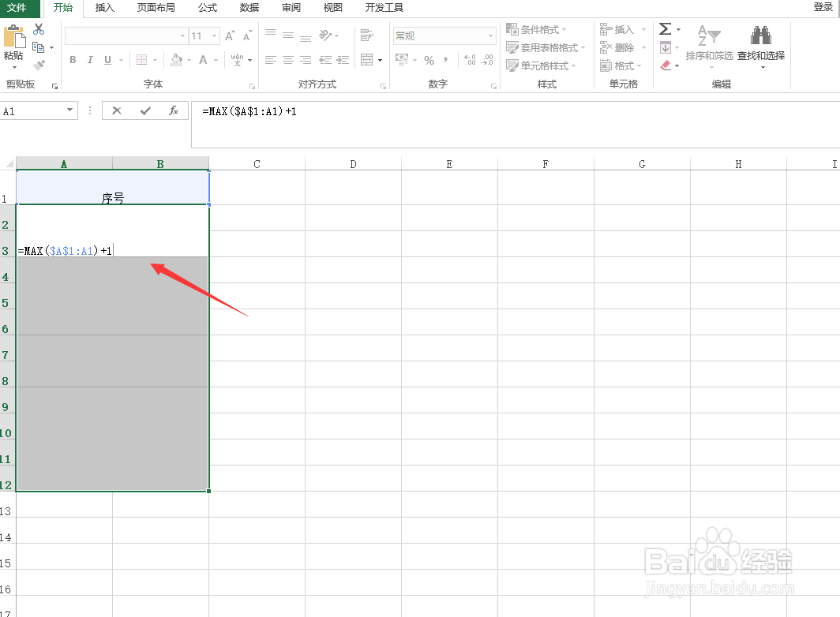The width and height of the screenshot is (840, 617).
Task: Switch to the 数据 tab
Action: coord(249,8)
